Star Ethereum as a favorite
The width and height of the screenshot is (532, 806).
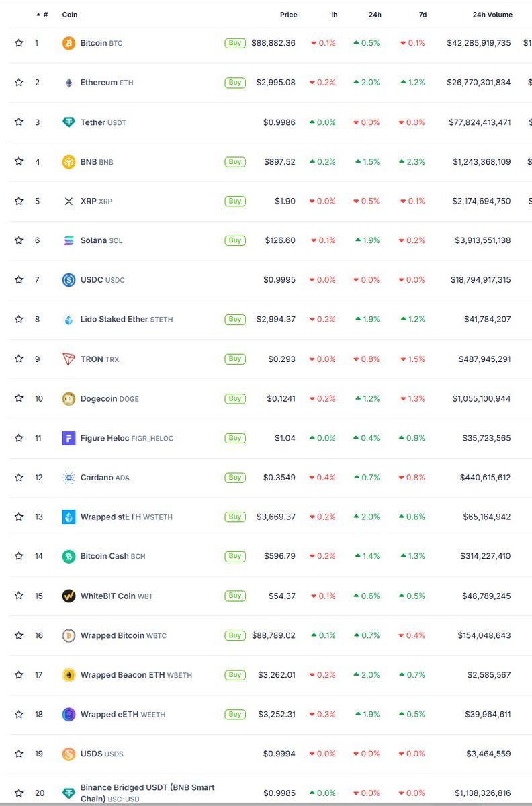[19, 83]
